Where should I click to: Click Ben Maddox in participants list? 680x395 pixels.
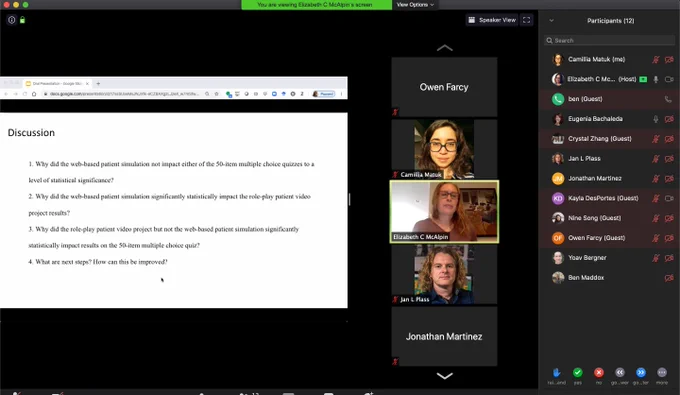[x=609, y=277]
